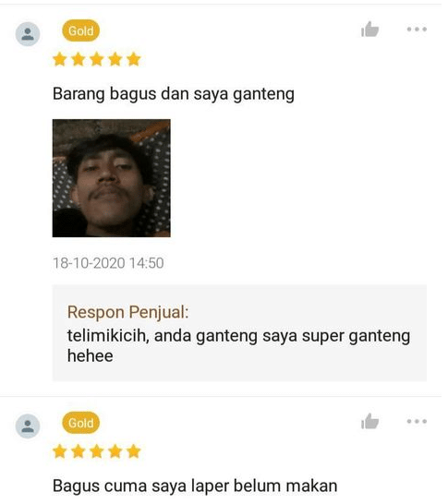The height and width of the screenshot is (504, 448).
Task: Click the fifth star of the "saya ganteng" review
Action: tap(134, 59)
